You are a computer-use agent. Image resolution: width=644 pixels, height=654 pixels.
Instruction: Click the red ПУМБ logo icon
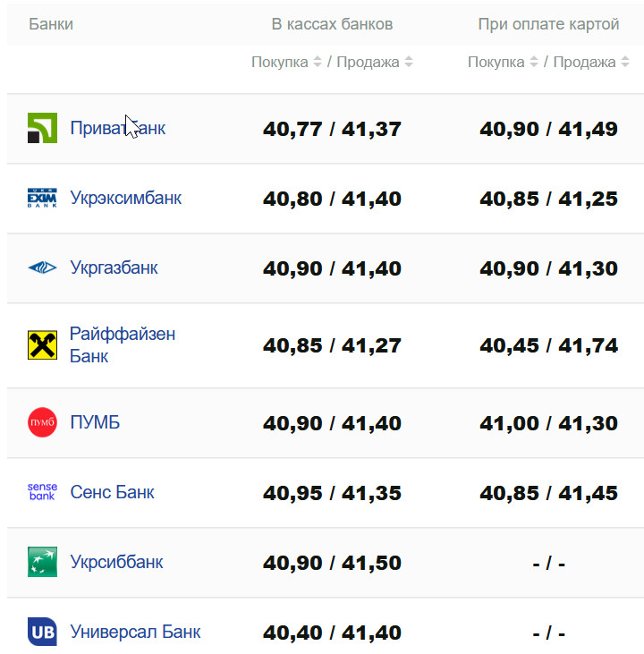(42, 422)
